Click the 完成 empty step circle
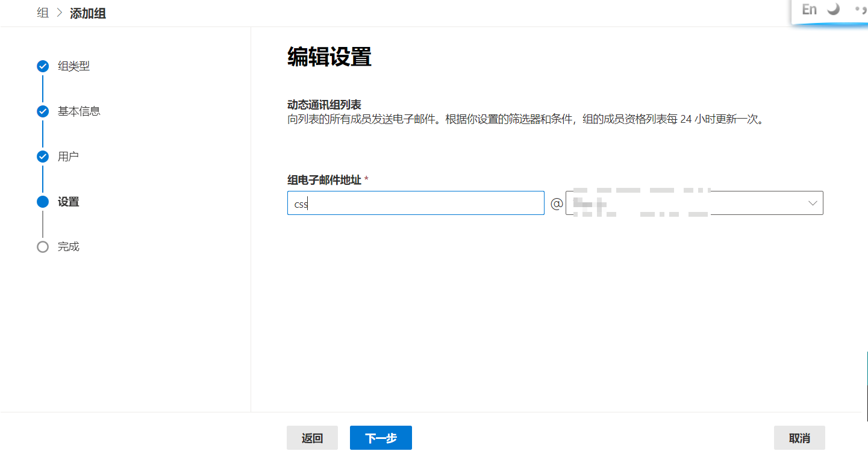Image resolution: width=868 pixels, height=457 pixels. tap(43, 247)
